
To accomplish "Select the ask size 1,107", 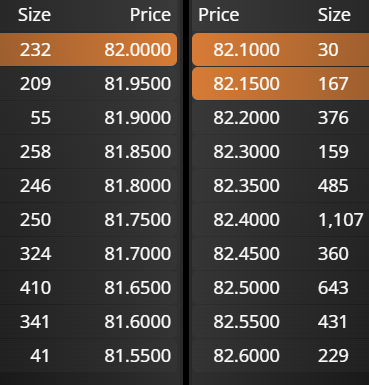I will point(341,220).
